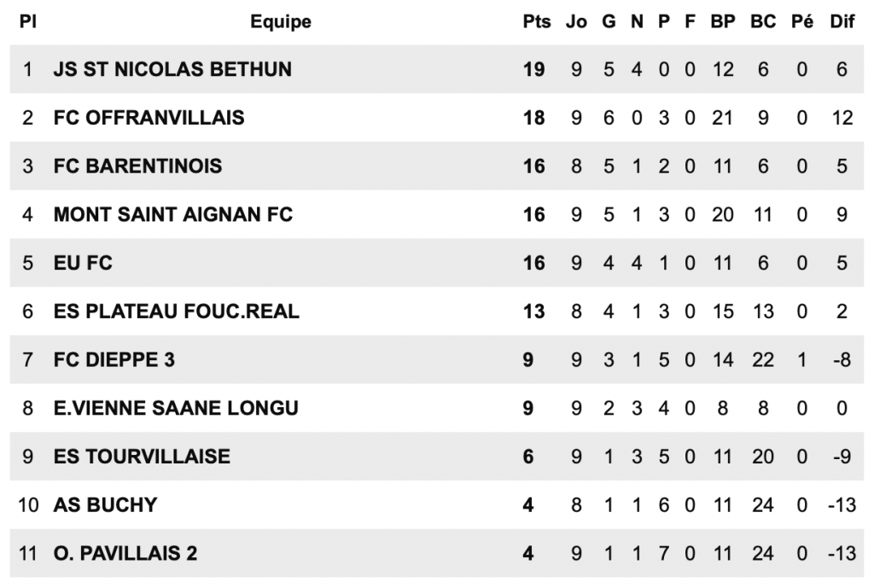This screenshot has width=874, height=588.
Task: Click the JS ST NICOLAS BETHUN team name
Action: (172, 69)
